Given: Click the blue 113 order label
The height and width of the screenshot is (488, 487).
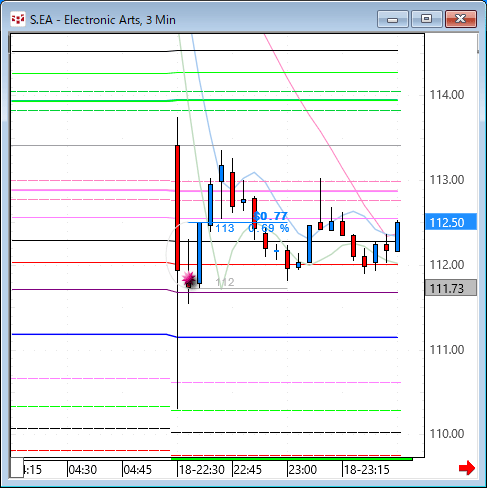Looking at the screenshot, I should pyautogui.click(x=225, y=228).
